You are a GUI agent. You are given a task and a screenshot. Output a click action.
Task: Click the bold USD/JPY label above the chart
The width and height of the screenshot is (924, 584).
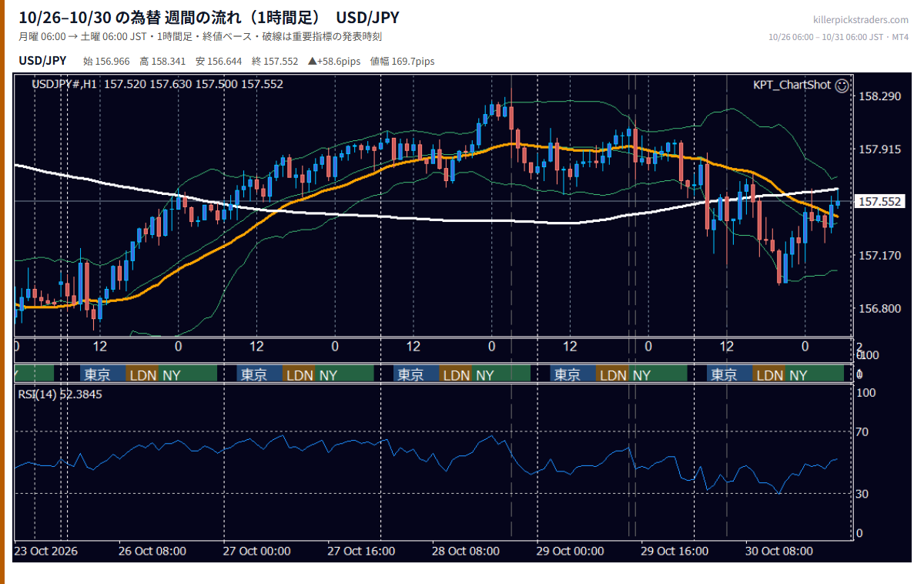(x=42, y=61)
